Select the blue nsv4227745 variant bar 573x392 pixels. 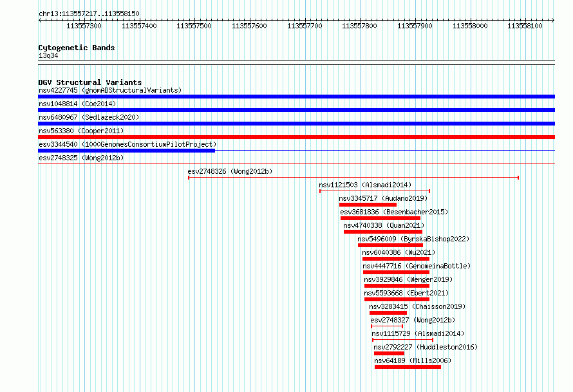point(296,97)
